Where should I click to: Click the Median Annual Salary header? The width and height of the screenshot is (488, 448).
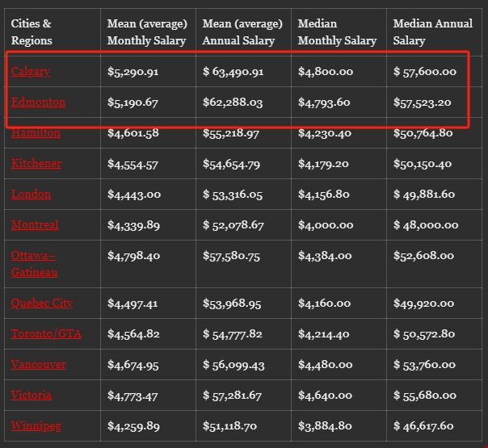[x=433, y=32]
